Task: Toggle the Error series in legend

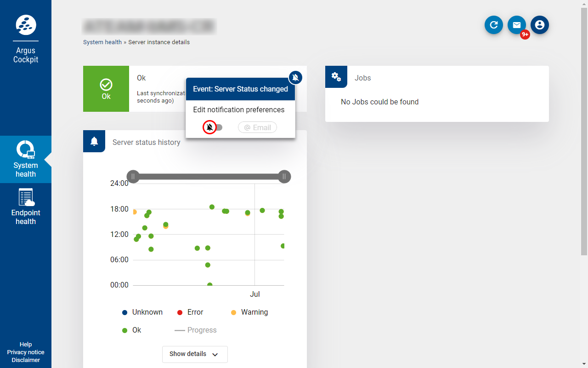Action: 190,312
